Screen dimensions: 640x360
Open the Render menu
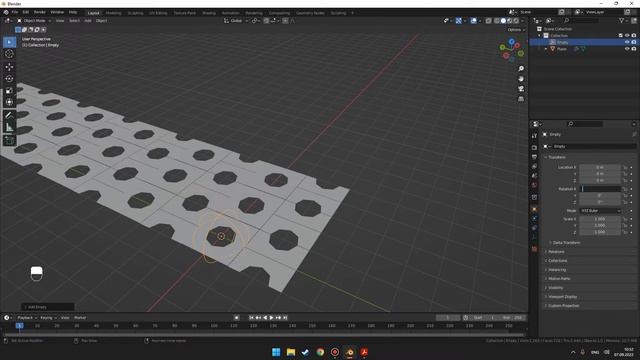tap(40, 12)
